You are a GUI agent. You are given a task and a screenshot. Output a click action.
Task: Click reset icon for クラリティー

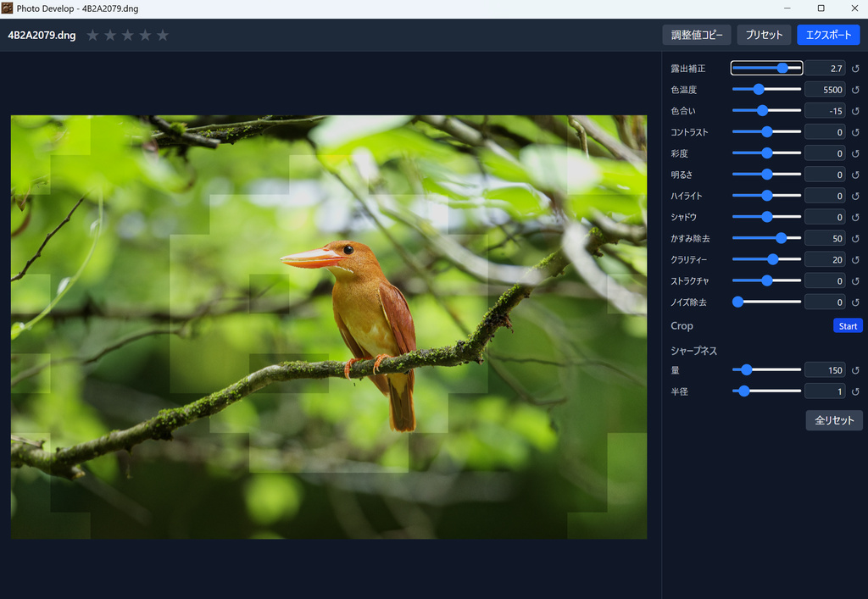(x=855, y=259)
